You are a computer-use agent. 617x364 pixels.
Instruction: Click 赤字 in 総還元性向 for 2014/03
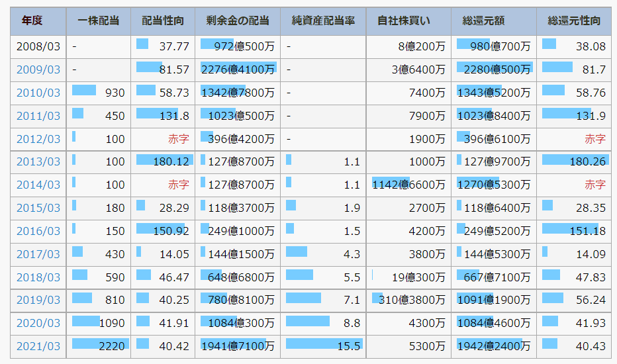click(595, 185)
